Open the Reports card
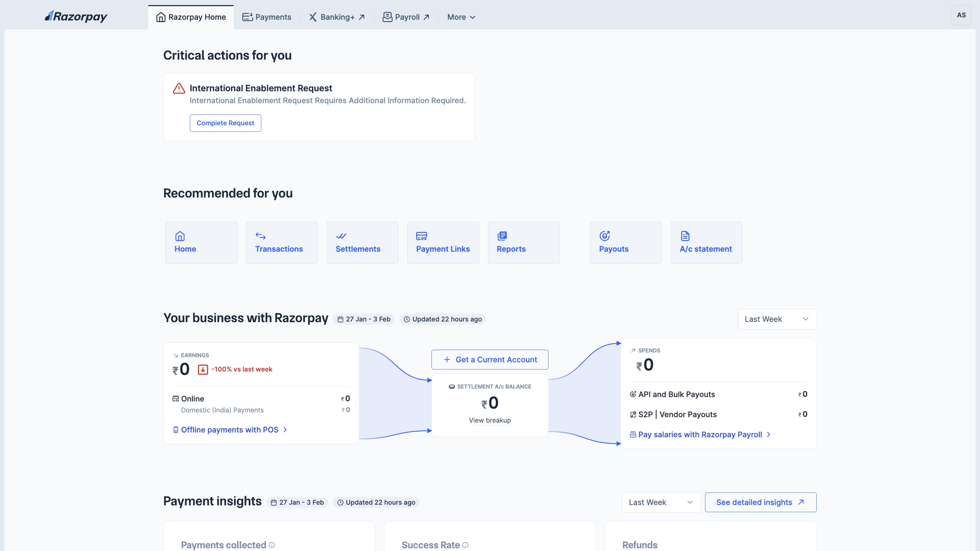Viewport: 980px width, 551px height. coord(524,242)
